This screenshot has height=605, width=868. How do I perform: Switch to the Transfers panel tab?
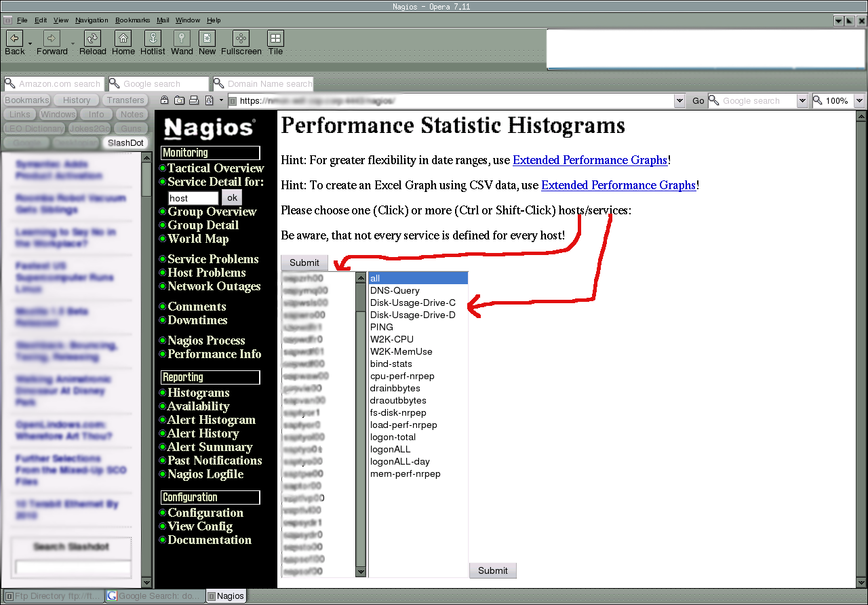pyautogui.click(x=125, y=100)
